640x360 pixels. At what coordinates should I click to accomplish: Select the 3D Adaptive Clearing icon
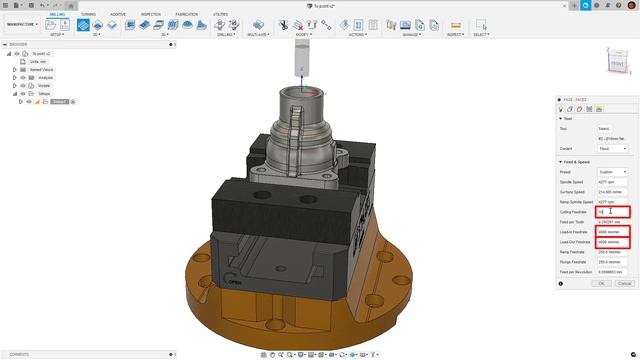coord(130,25)
